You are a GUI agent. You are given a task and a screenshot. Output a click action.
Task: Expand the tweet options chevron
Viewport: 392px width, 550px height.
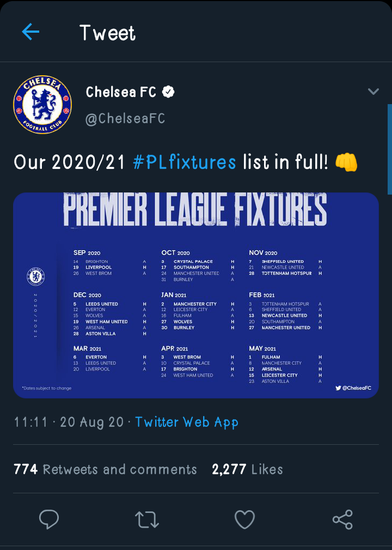pyautogui.click(x=373, y=92)
